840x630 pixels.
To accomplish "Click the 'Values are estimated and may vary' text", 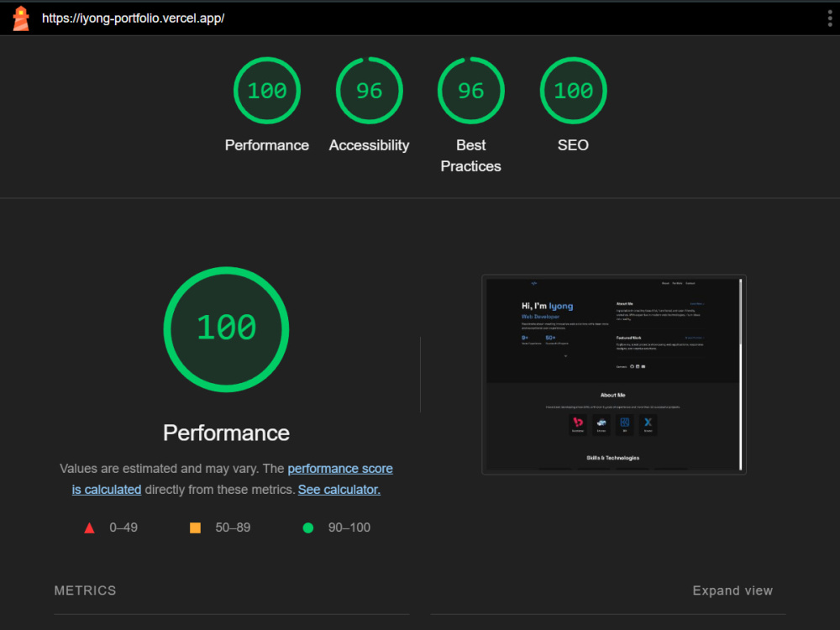I will [160, 469].
